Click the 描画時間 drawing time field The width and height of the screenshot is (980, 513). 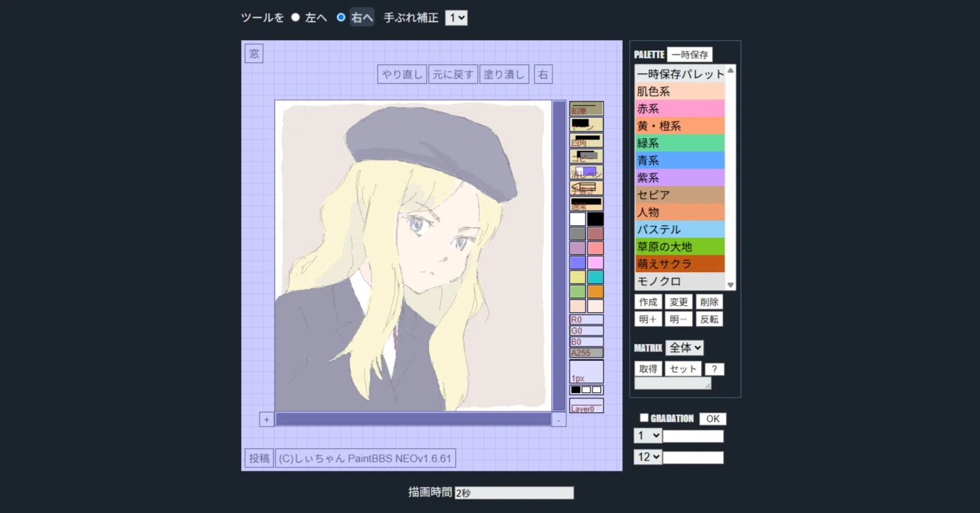coord(514,493)
